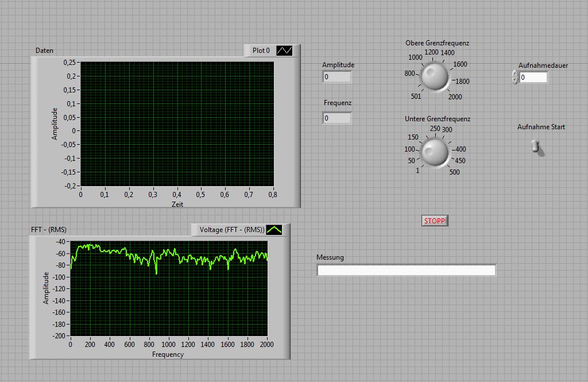Click the Obere Grenzfrequenz knob
Viewport: 588px width, 382px height.
pos(435,76)
